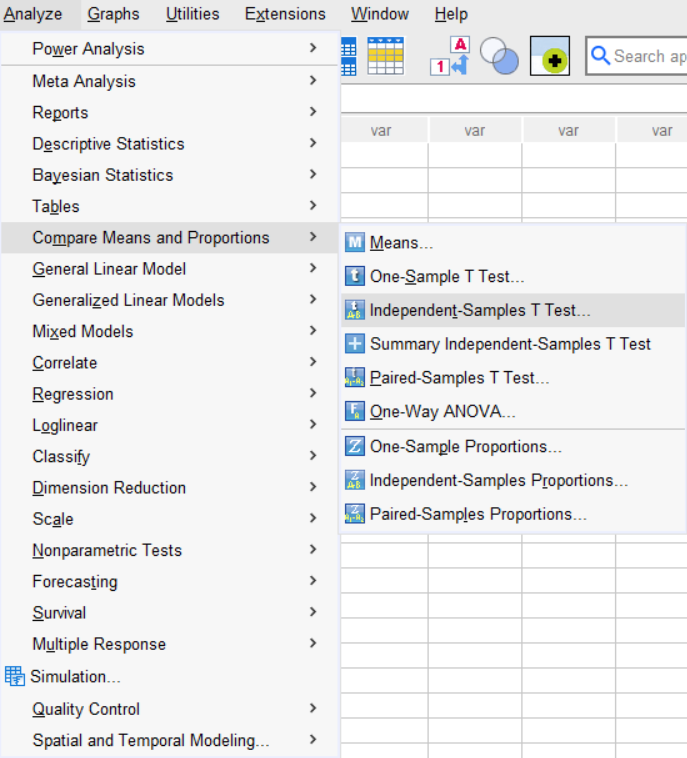Expand the General Linear Model submenu arrow
The height and width of the screenshot is (758, 687).
point(313,268)
